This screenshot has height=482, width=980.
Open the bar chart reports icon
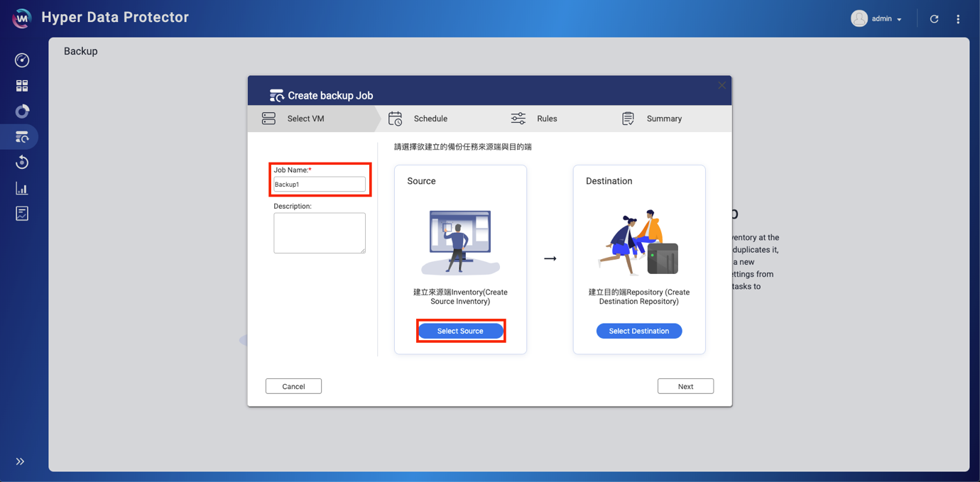tap(22, 188)
